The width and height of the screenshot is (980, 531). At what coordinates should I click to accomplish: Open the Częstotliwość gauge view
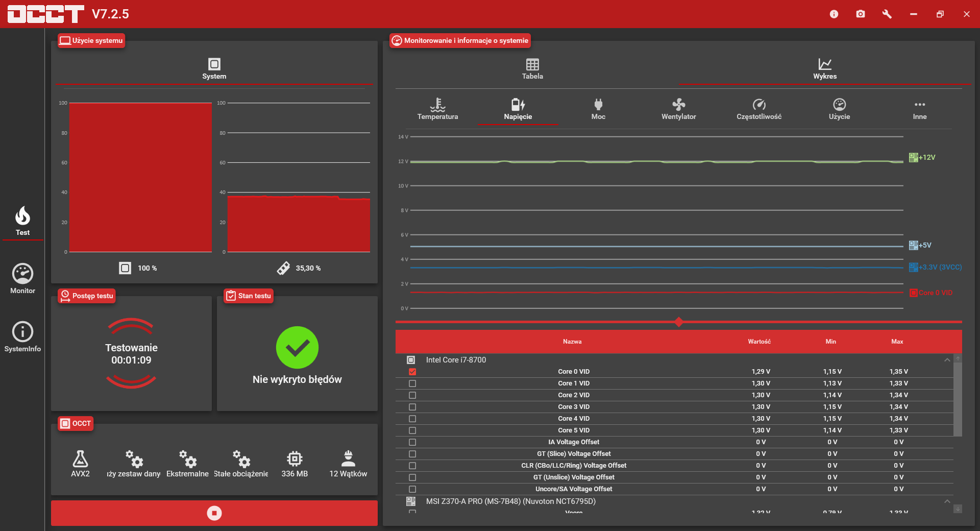click(x=759, y=109)
